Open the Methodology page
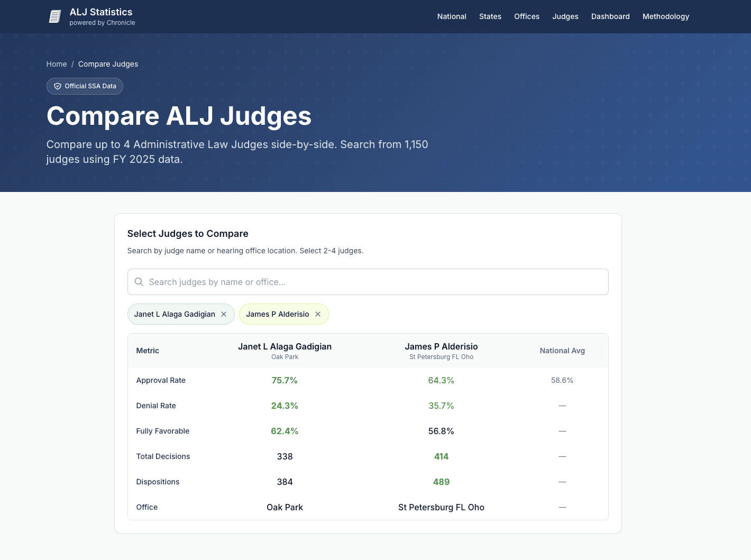Image resolution: width=751 pixels, height=560 pixels. (x=666, y=16)
